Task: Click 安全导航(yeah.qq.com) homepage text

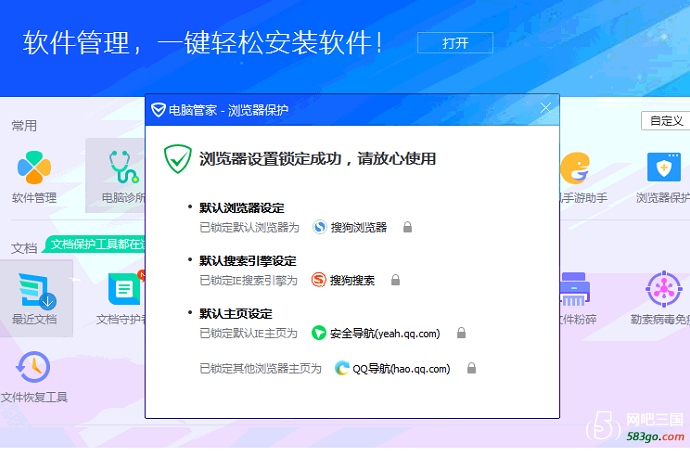Action: 385,333
